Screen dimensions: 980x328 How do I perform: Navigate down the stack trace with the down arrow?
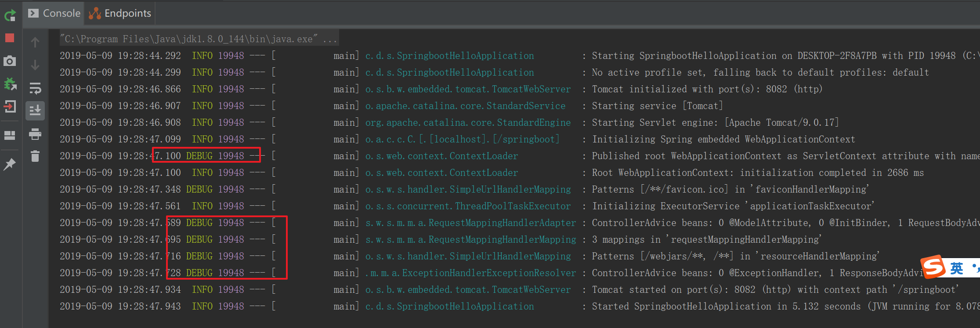(x=35, y=65)
